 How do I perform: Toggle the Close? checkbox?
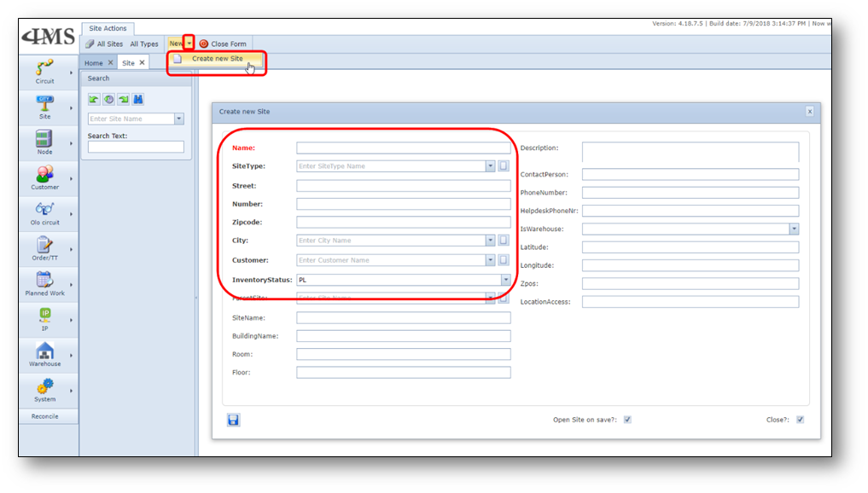pyautogui.click(x=800, y=420)
